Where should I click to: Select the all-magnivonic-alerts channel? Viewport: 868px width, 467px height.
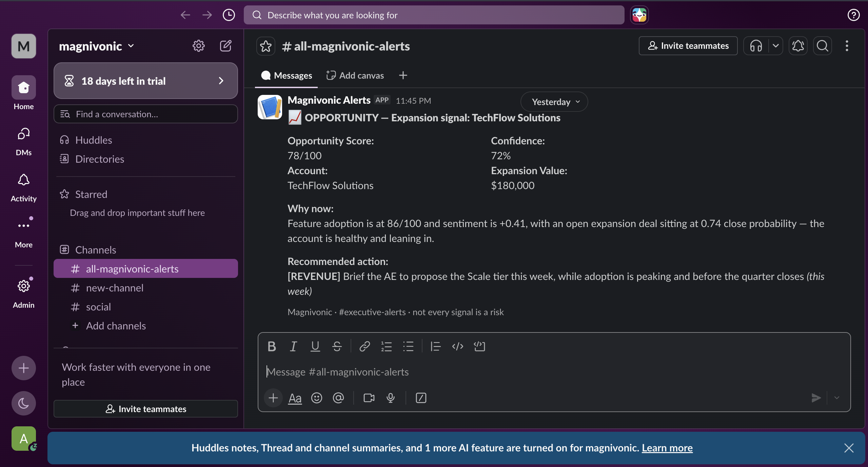(x=146, y=269)
